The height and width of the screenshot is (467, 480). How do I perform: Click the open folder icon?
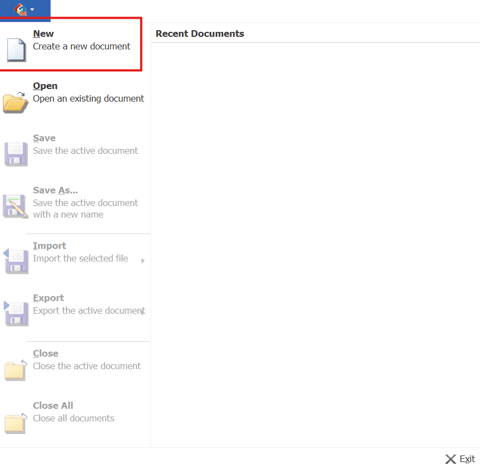pyautogui.click(x=15, y=102)
